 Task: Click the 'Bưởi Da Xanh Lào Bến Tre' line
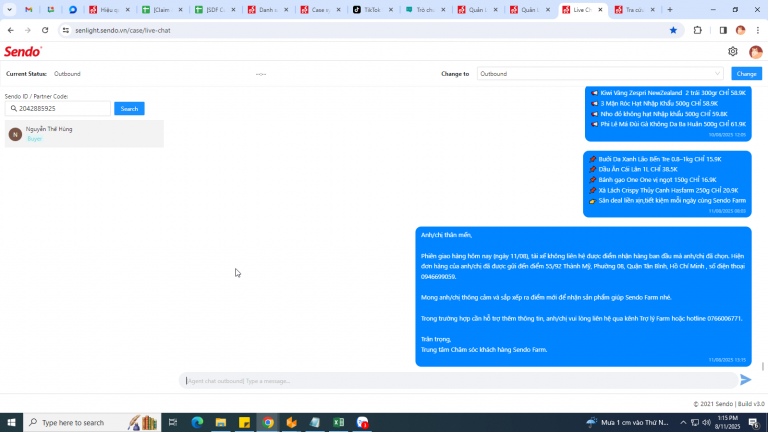(660, 159)
